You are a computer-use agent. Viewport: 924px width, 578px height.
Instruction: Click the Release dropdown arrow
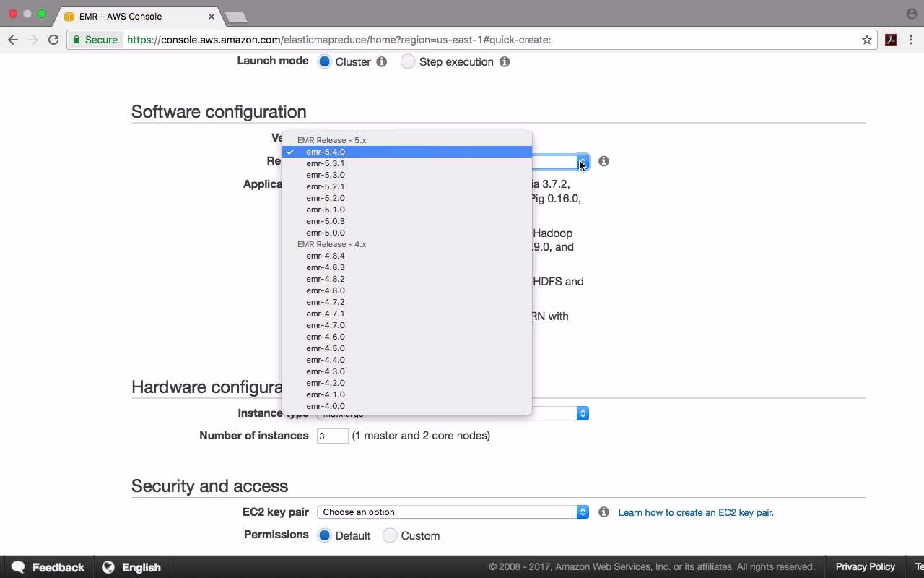583,161
